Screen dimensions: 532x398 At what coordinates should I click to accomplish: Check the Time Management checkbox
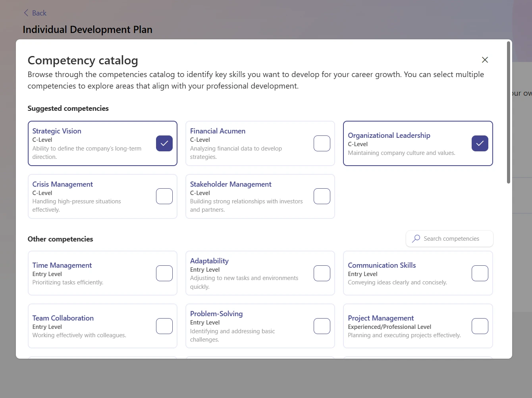tap(164, 273)
